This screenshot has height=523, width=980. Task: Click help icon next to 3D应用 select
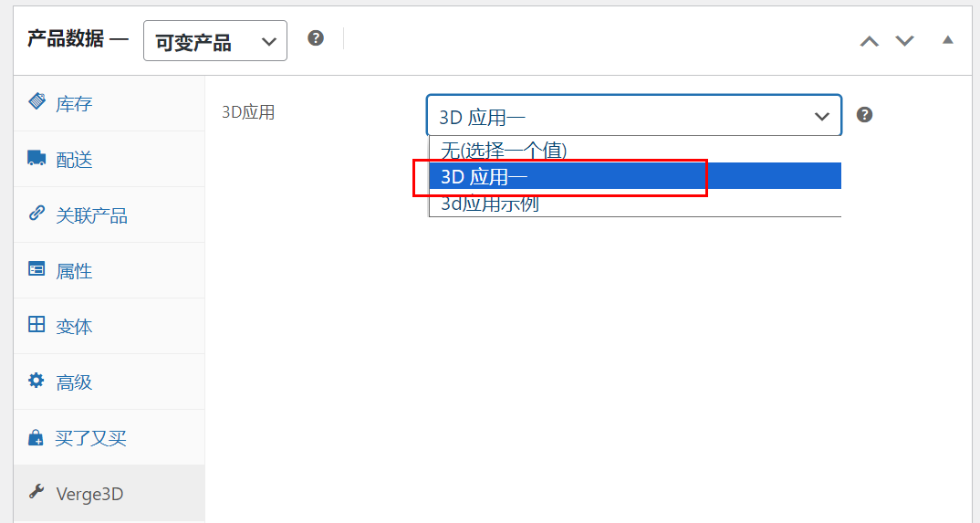(x=864, y=114)
